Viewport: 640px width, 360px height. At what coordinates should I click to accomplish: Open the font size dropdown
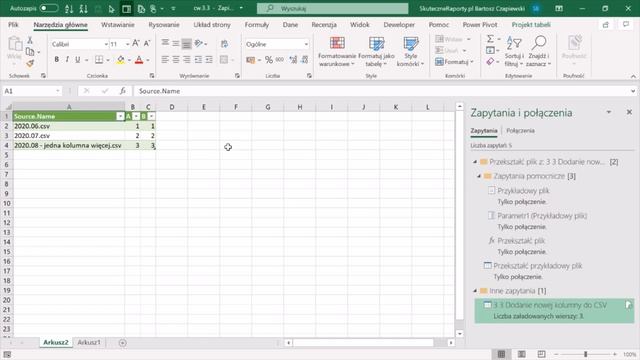pyautogui.click(x=127, y=44)
